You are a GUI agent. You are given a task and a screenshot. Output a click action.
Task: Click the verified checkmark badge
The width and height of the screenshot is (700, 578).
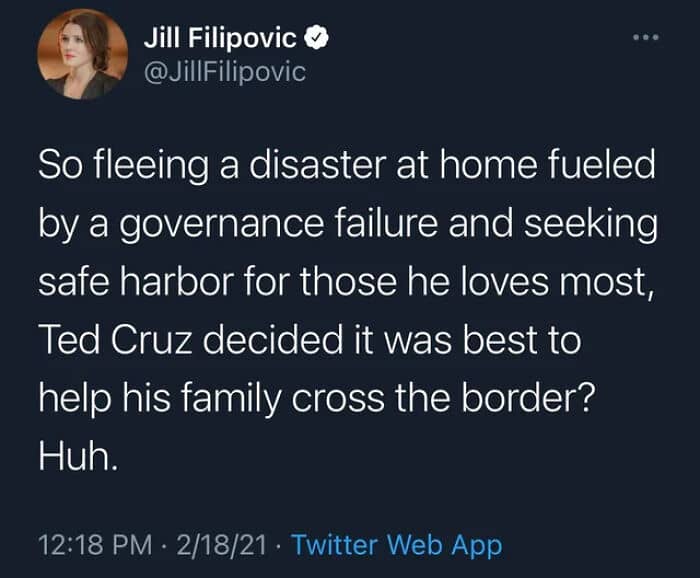tap(315, 39)
